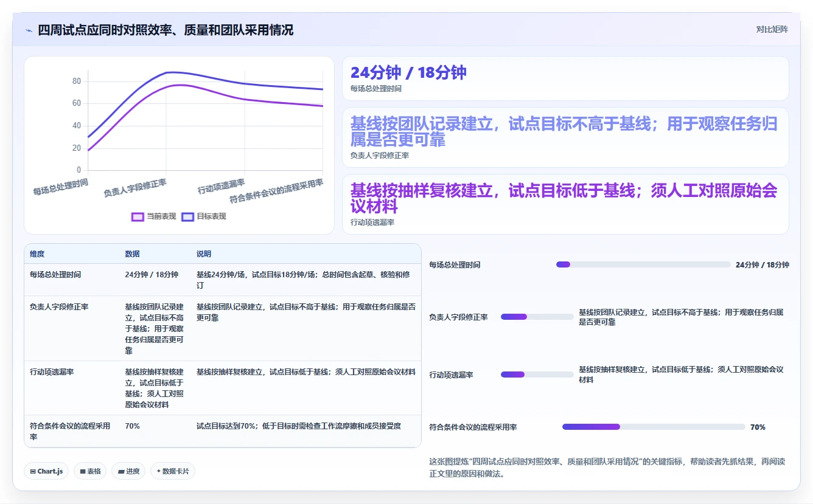Click the 符合条件会议的流程采用率 chart axis label
813x504 pixels.
[276, 191]
